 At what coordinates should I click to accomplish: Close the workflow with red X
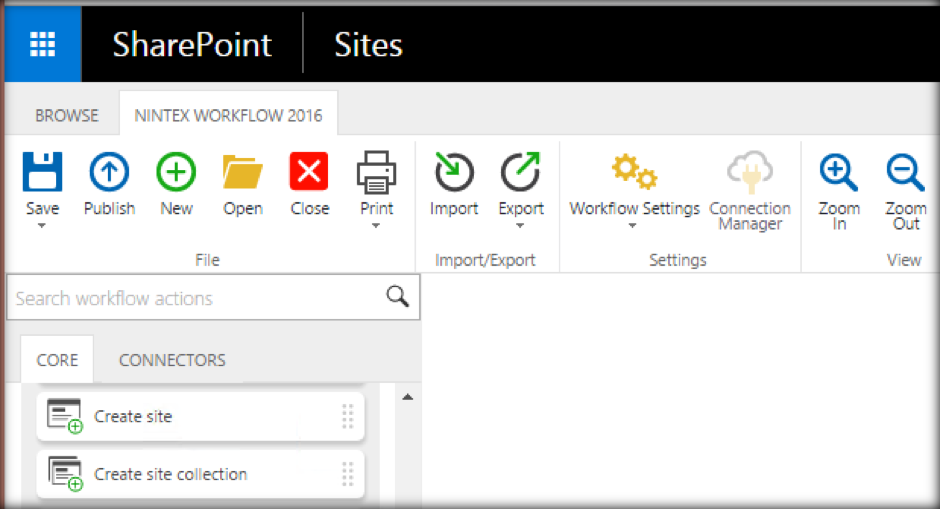coord(309,172)
